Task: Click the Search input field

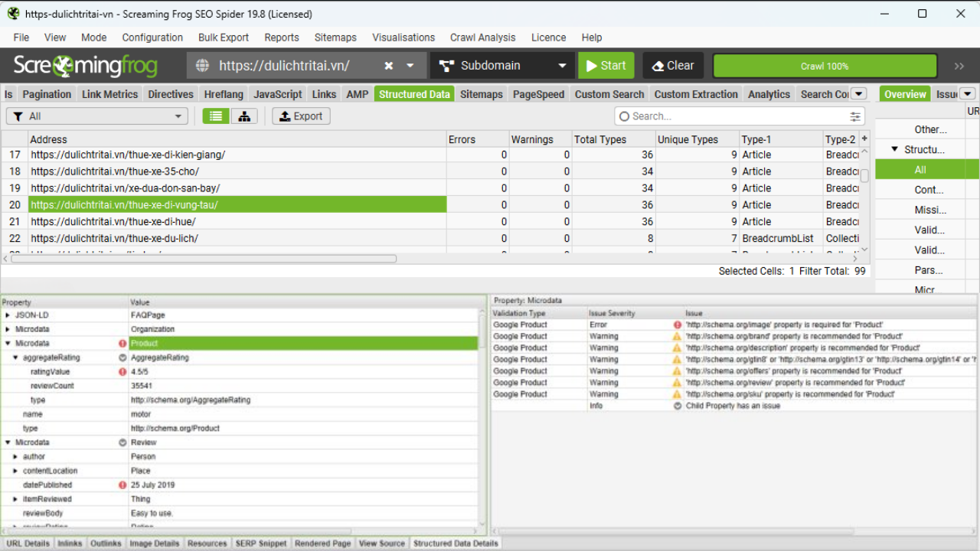Action: tap(735, 116)
